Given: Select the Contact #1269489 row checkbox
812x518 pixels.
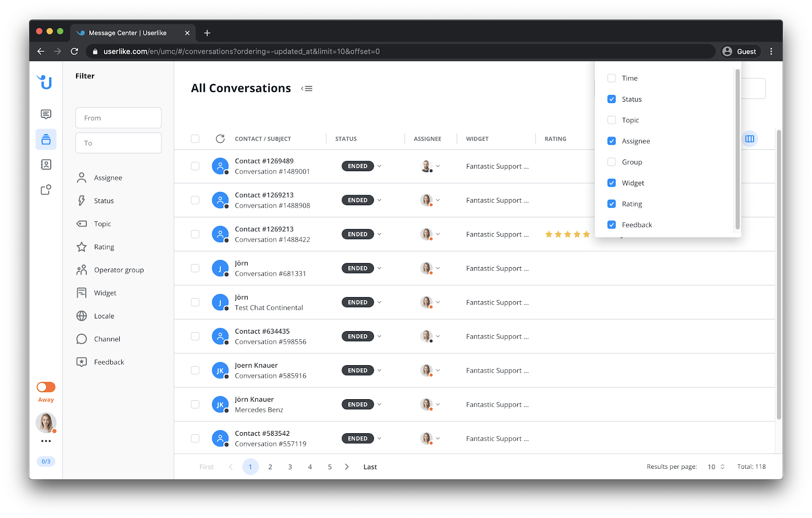Looking at the screenshot, I should click(x=195, y=166).
